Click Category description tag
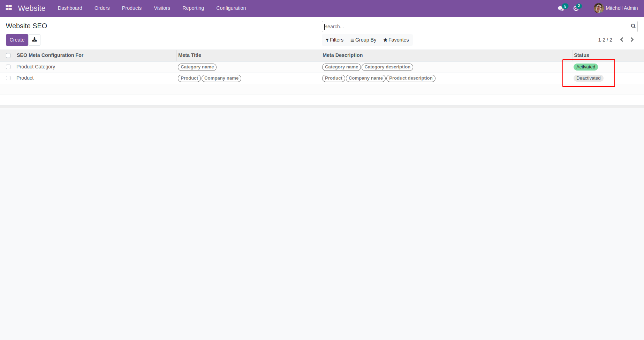Image resolution: width=644 pixels, height=340 pixels. pyautogui.click(x=387, y=67)
